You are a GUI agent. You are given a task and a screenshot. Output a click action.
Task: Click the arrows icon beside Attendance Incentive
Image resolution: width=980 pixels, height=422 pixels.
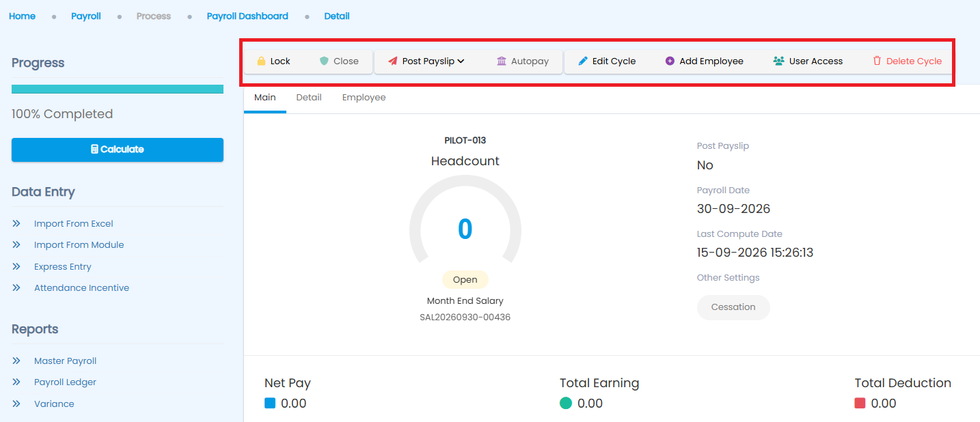point(16,287)
